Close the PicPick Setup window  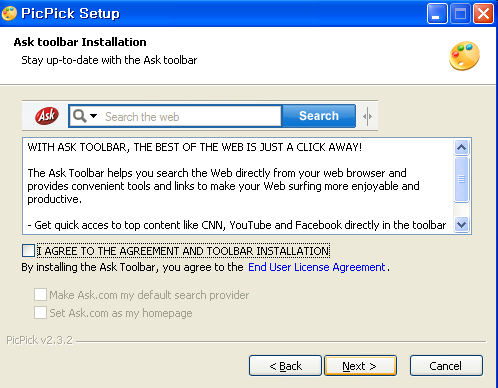click(483, 14)
